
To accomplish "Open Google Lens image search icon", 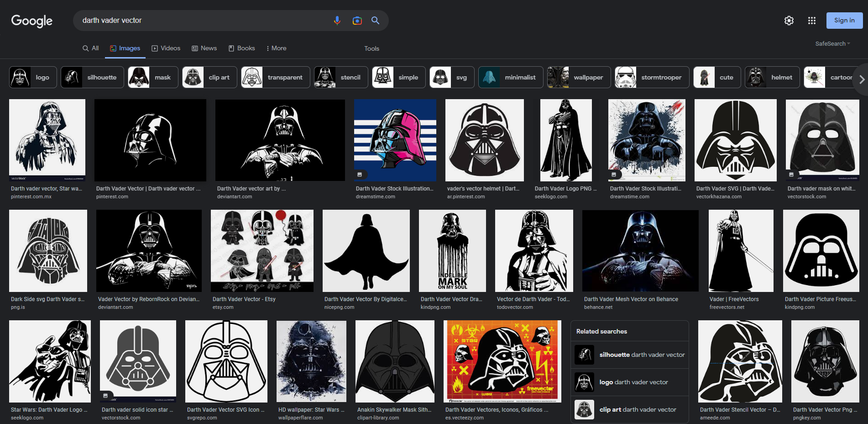I will tap(357, 21).
